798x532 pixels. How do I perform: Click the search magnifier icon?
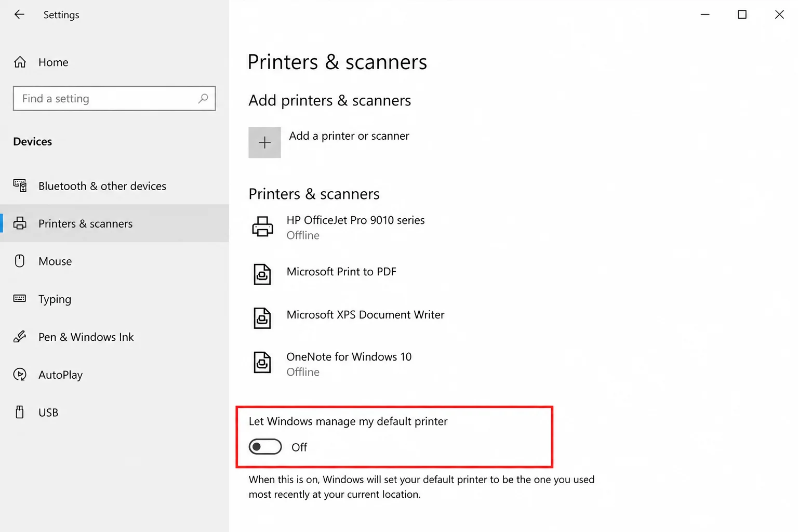point(203,98)
